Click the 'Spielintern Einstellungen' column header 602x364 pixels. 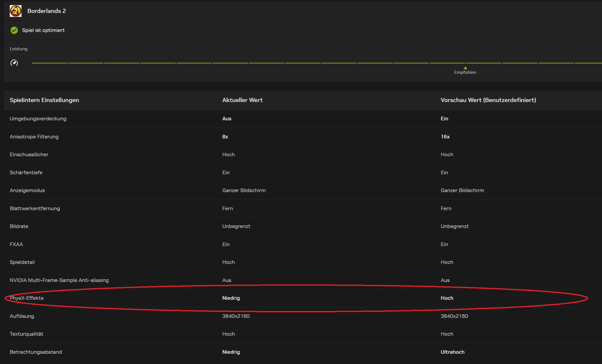(x=44, y=100)
